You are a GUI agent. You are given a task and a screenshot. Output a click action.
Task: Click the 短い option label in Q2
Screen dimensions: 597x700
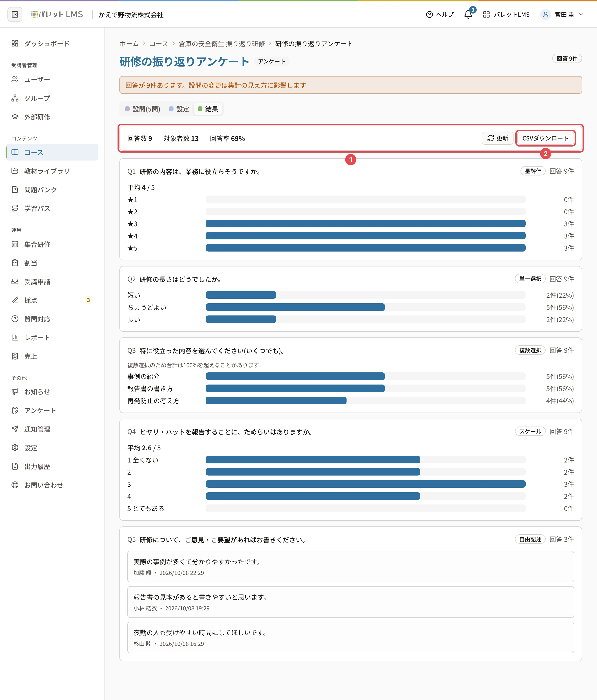click(x=134, y=295)
